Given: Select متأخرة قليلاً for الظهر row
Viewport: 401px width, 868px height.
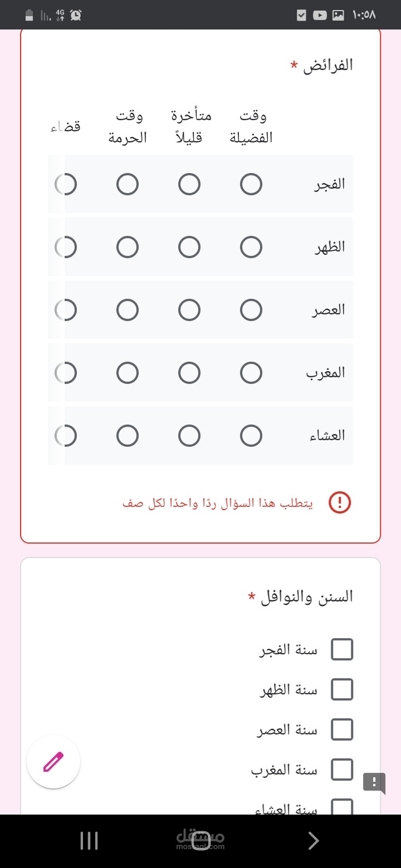Looking at the screenshot, I should (189, 247).
